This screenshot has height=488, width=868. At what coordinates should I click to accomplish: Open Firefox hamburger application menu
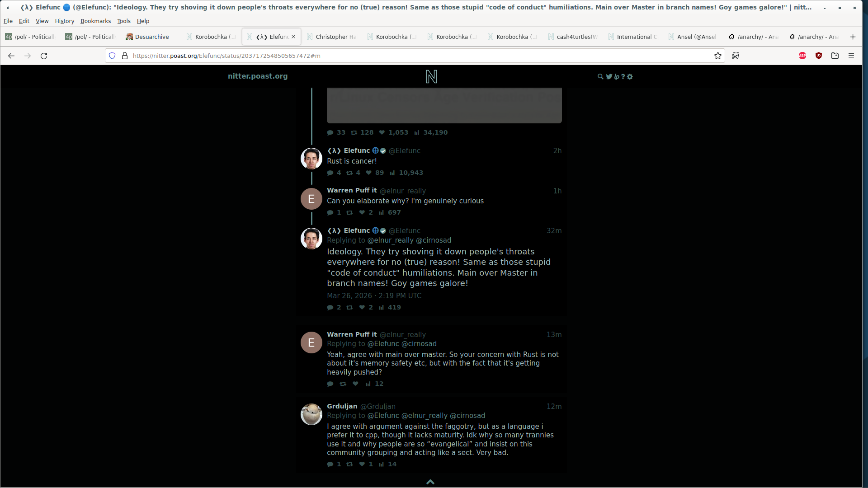tap(851, 56)
